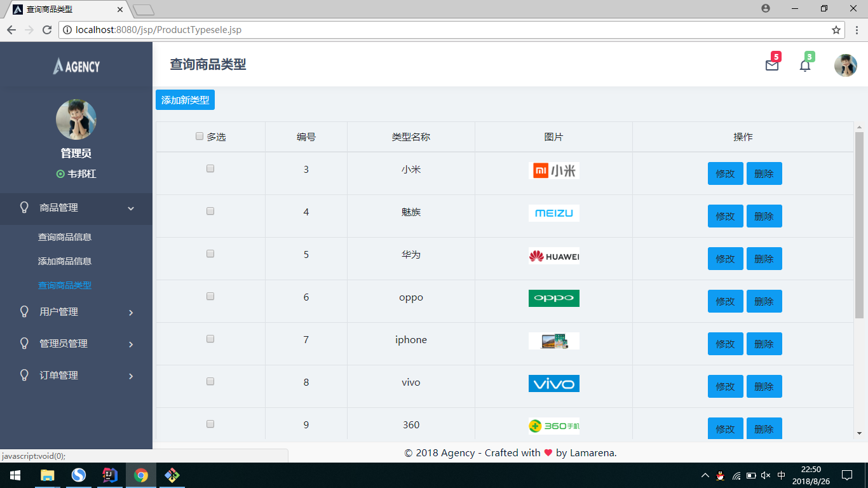This screenshot has width=868, height=488.
Task: Click the 商品管理 lightbulb icon
Action: tap(25, 207)
